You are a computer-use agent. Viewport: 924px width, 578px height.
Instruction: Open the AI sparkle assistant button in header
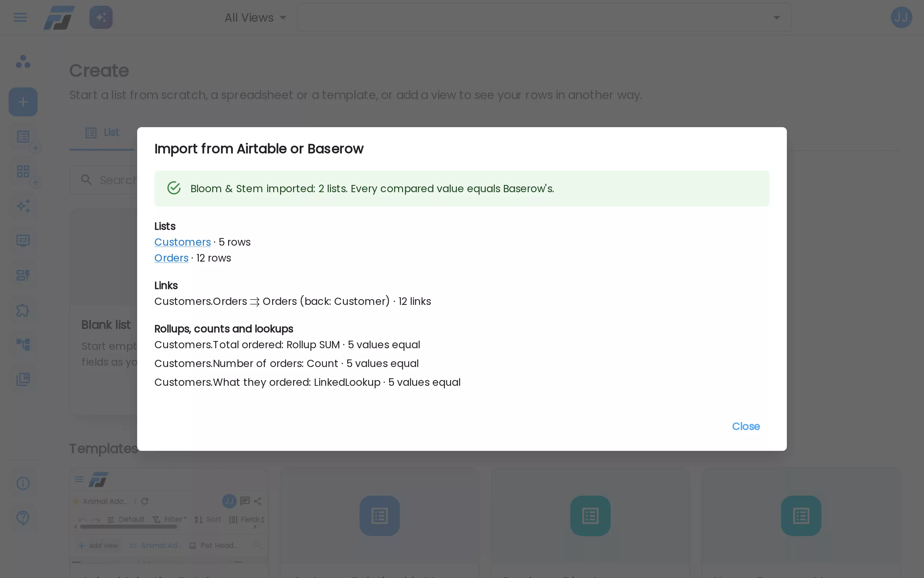pos(101,17)
